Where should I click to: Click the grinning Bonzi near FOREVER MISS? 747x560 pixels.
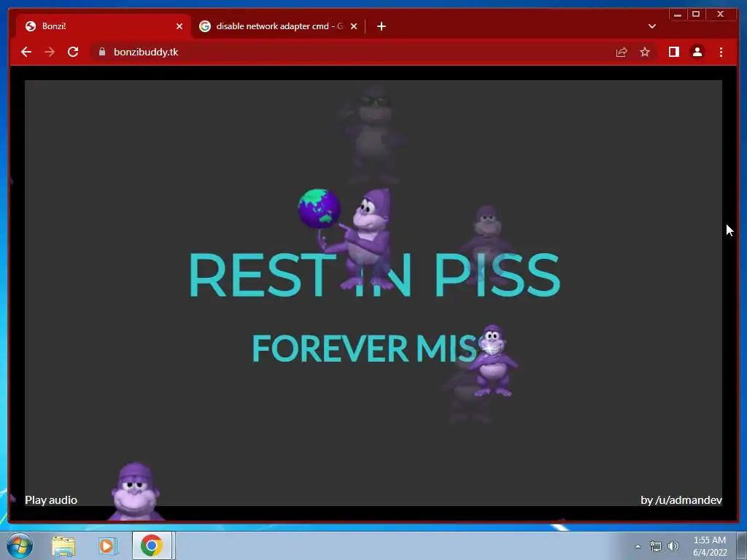(492, 361)
